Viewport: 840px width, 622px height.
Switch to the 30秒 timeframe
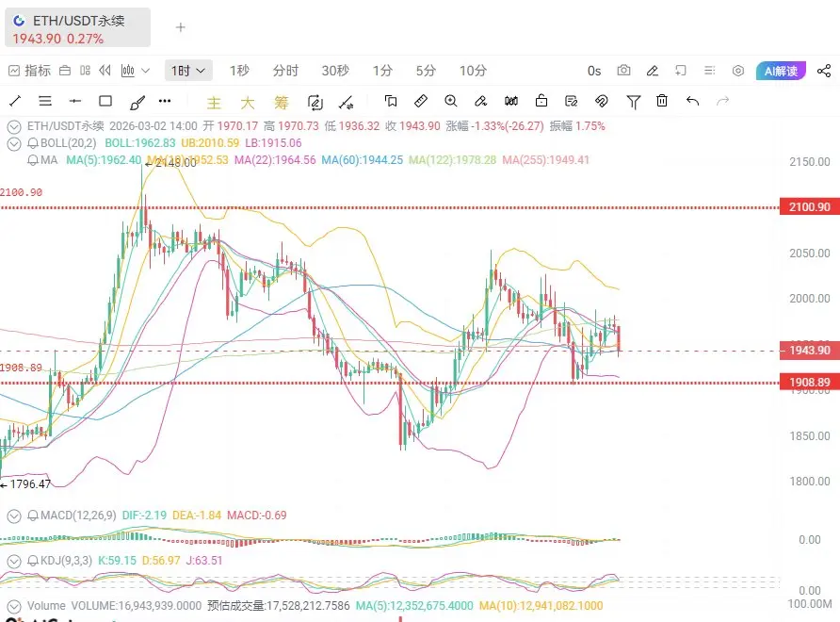(335, 71)
